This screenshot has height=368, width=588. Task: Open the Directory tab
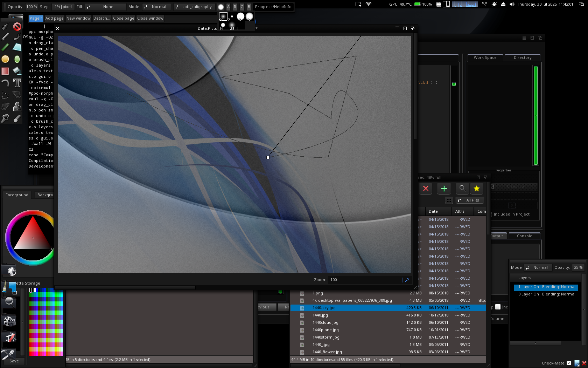click(523, 57)
